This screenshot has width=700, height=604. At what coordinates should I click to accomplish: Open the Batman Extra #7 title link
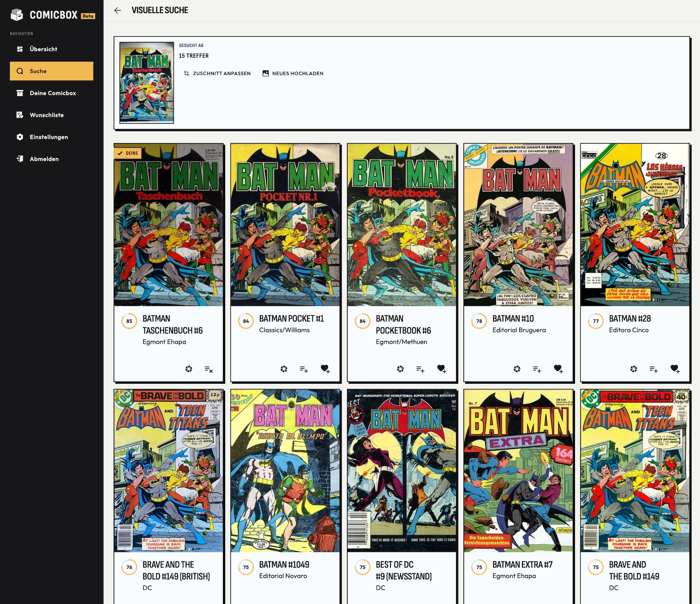(522, 565)
